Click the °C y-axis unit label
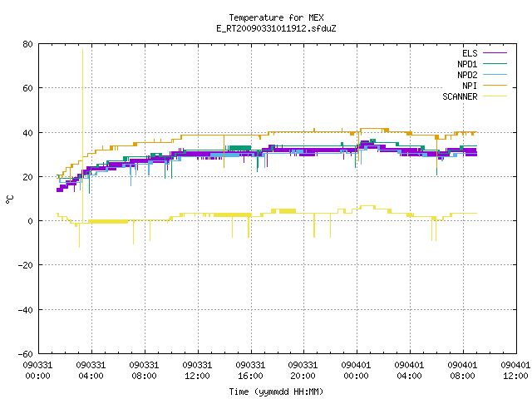Viewport: 532px width, 399px height. pos(10,199)
